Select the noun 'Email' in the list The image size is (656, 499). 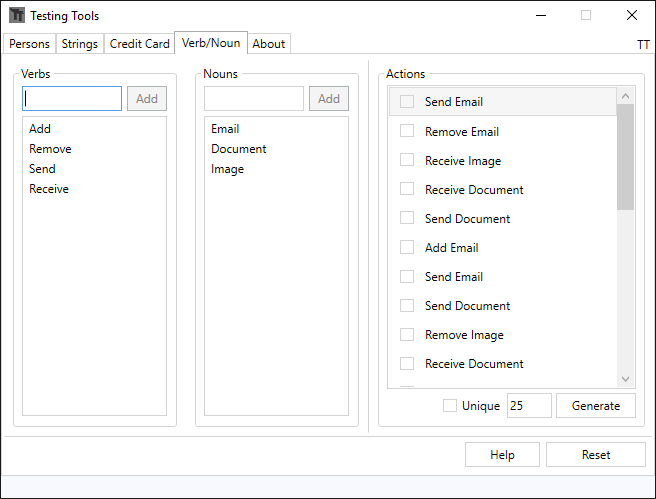(x=225, y=129)
